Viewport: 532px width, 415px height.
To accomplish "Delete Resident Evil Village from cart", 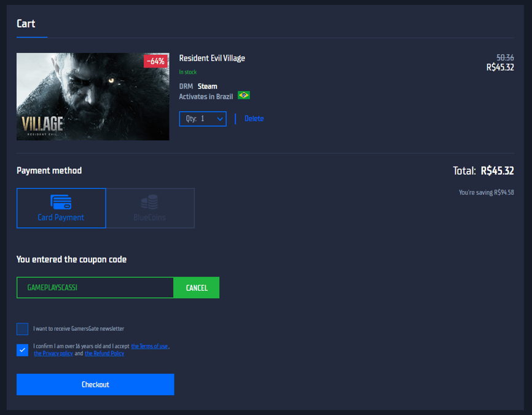I will click(x=254, y=119).
